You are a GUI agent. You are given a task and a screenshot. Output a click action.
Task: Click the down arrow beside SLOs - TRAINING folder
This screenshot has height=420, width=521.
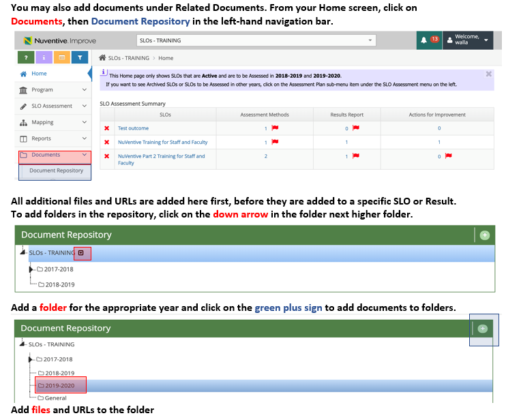point(82,253)
